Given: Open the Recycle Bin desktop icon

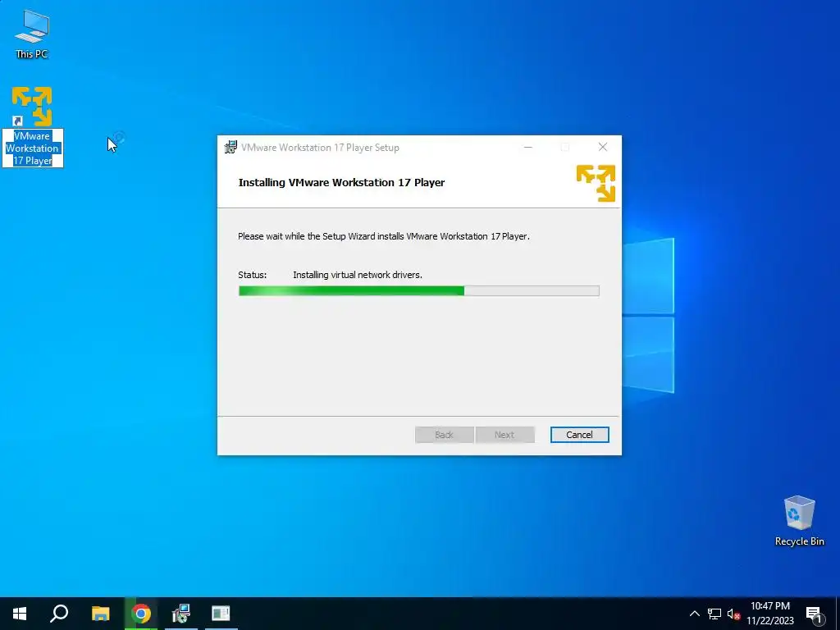Looking at the screenshot, I should coord(799,521).
